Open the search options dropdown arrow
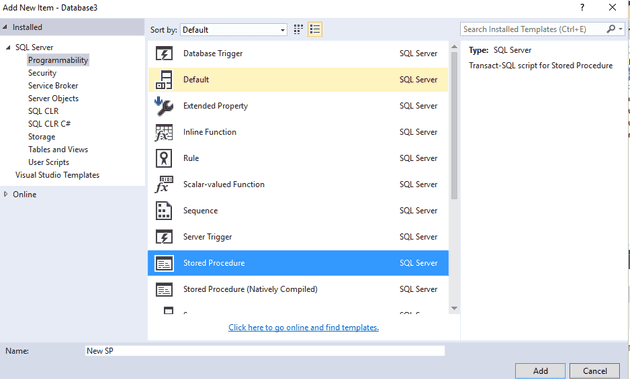Image resolution: width=630 pixels, height=379 pixels. 621,29
